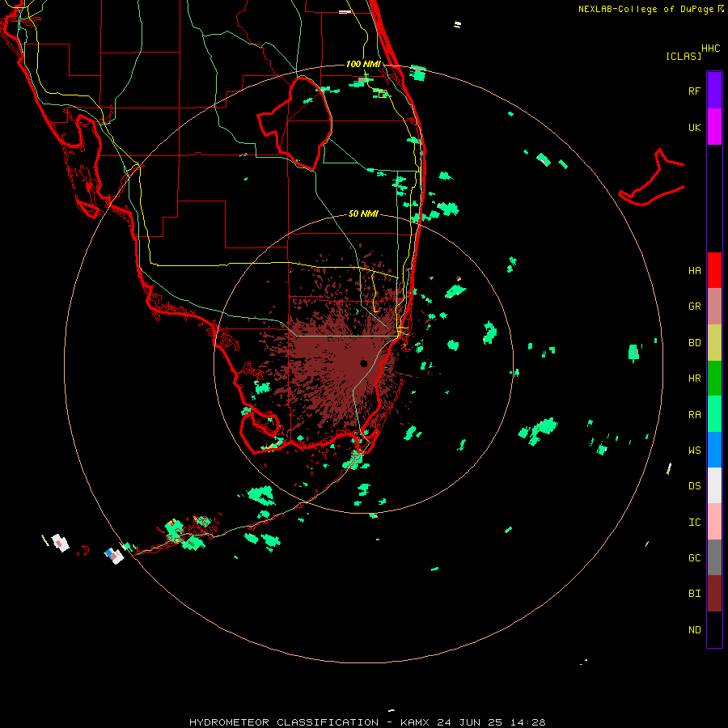728x728 pixels.
Task: Click the DS white legend swatch
Action: [714, 485]
